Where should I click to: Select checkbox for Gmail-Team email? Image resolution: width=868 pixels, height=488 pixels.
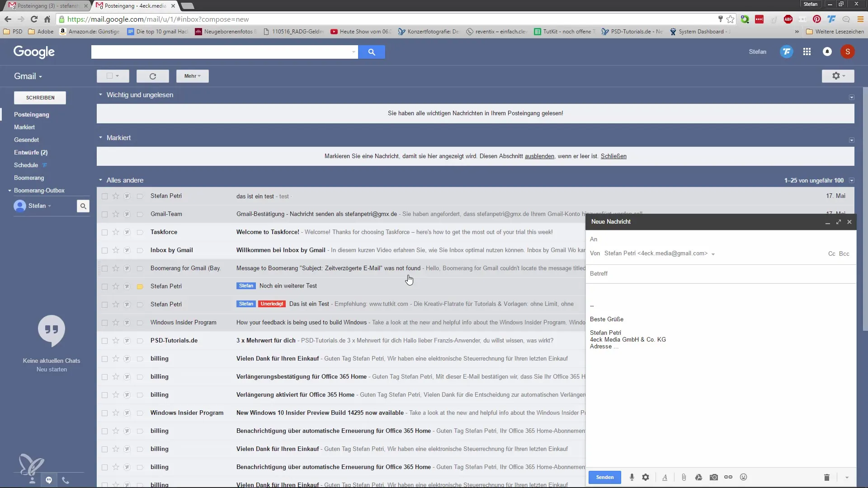(x=104, y=214)
